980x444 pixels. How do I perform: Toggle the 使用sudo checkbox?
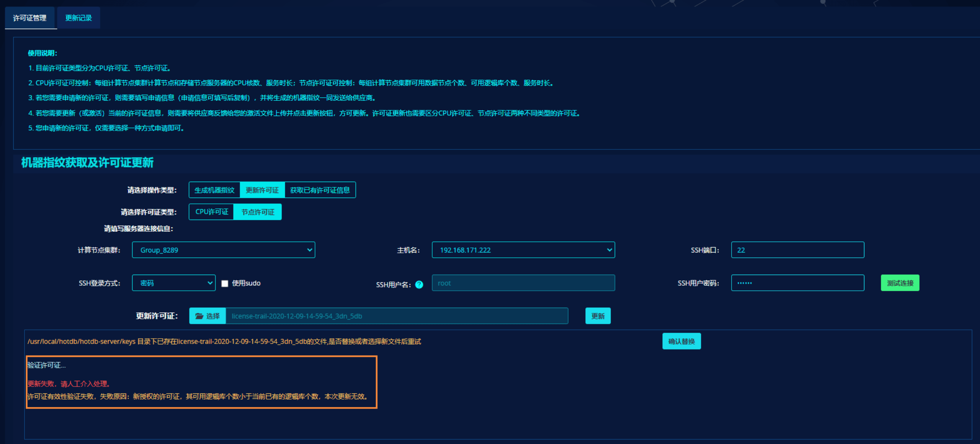click(x=225, y=283)
